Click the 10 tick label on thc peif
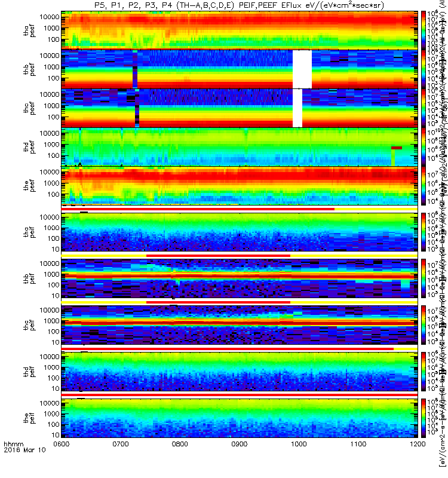Viewport: 448px width, 478px height. point(55,342)
